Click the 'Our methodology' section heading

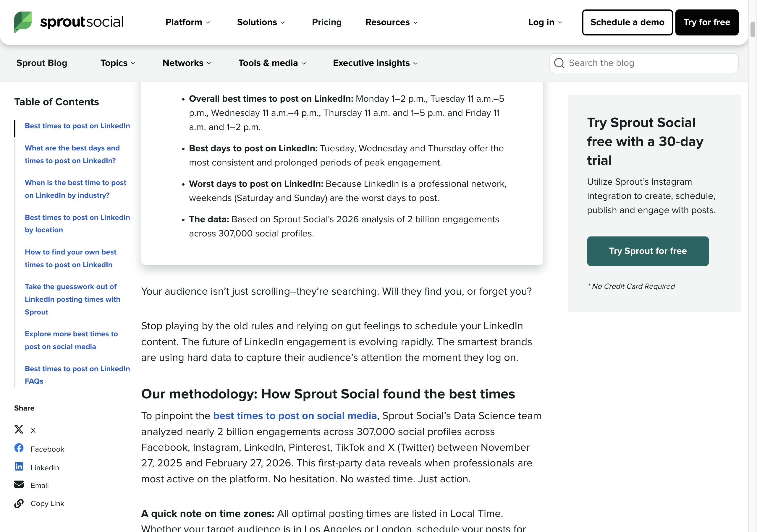coord(328,394)
